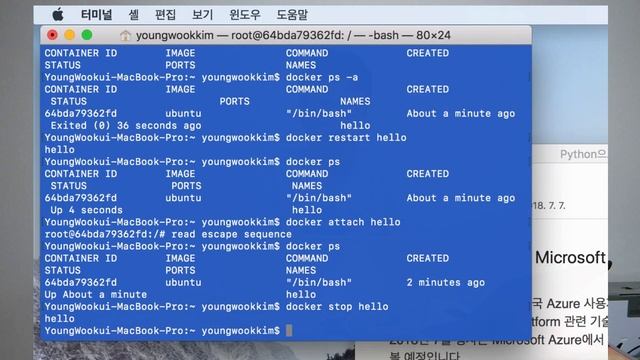Click the 'docker stop hello' command
The width and height of the screenshot is (640, 360).
tap(337, 307)
